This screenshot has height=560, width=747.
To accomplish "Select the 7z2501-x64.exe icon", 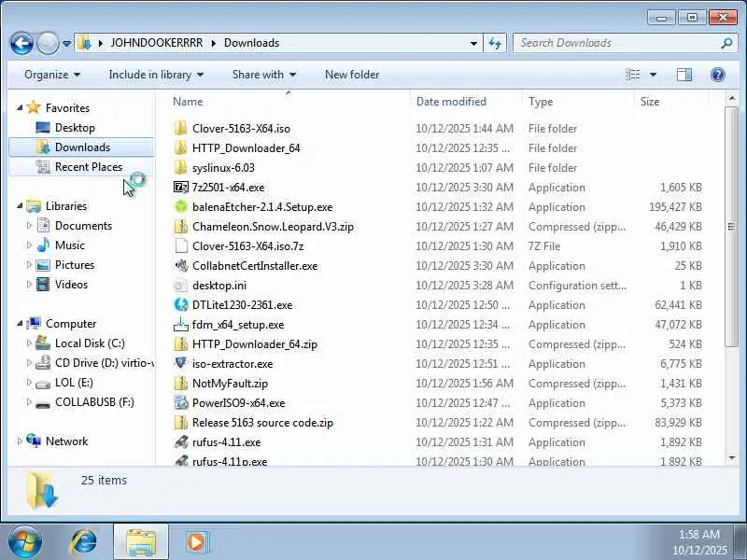I will [x=180, y=188].
